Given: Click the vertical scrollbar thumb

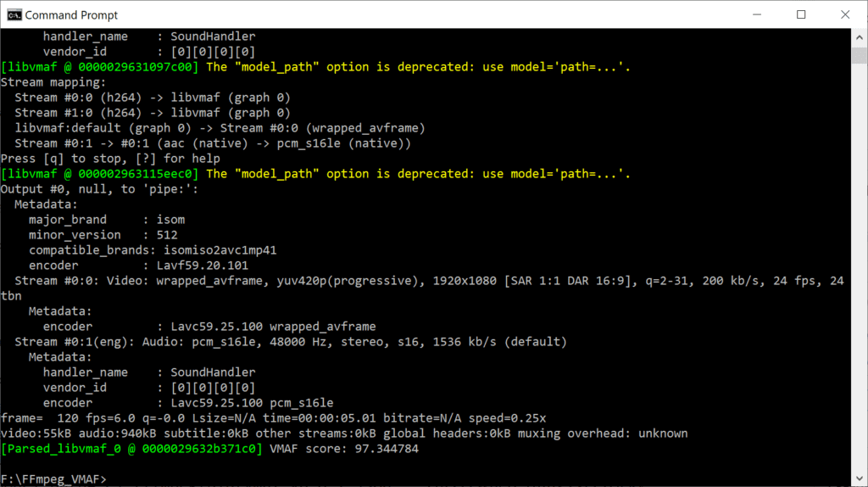Looking at the screenshot, I should (860, 55).
